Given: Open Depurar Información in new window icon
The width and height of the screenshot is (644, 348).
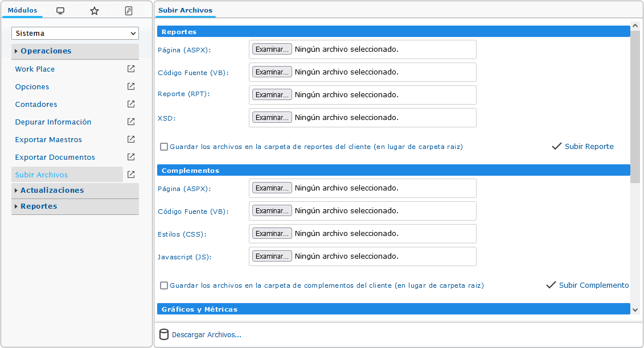Looking at the screenshot, I should 131,122.
